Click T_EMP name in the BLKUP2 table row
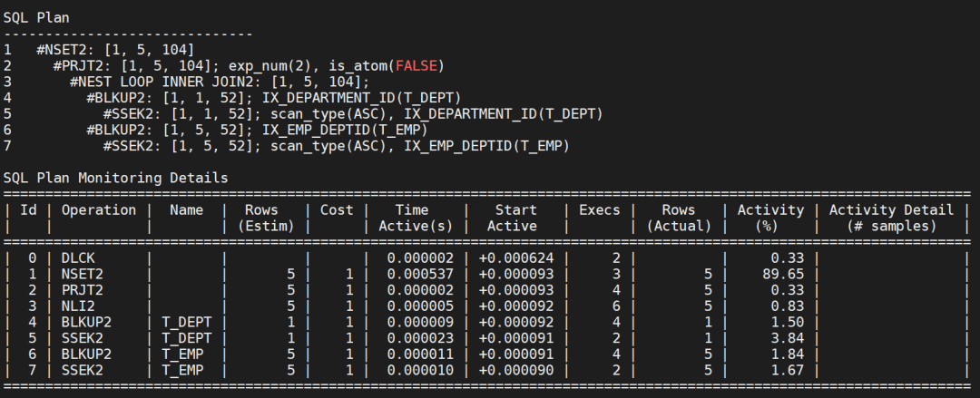This screenshot has width=980, height=398. (181, 355)
